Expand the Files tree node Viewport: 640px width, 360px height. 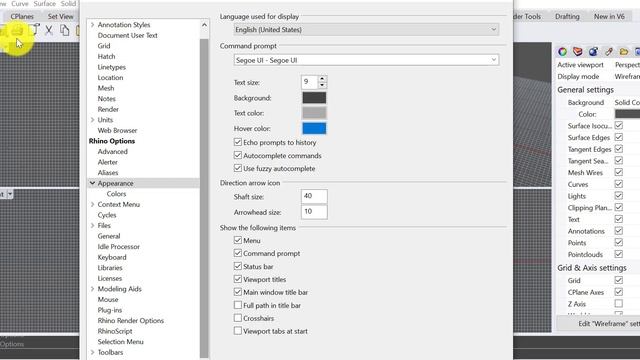tap(92, 225)
